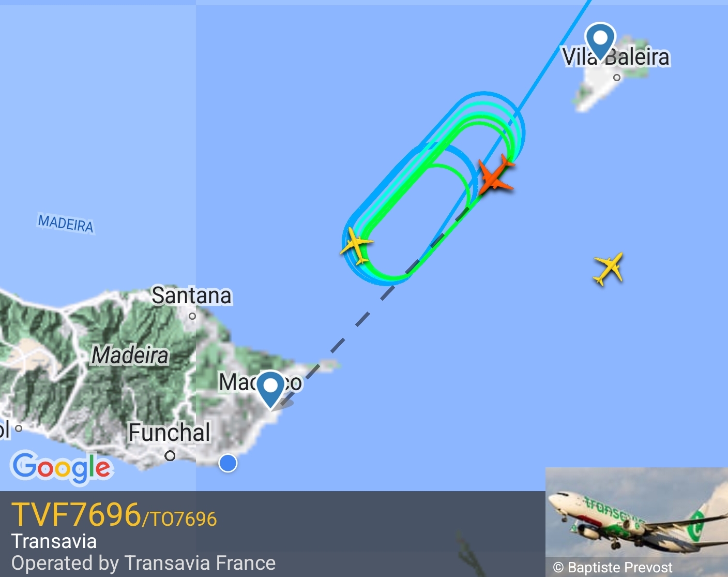This screenshot has height=577, width=728.
Task: Tap the Vila Baleira town label
Action: coord(616,57)
